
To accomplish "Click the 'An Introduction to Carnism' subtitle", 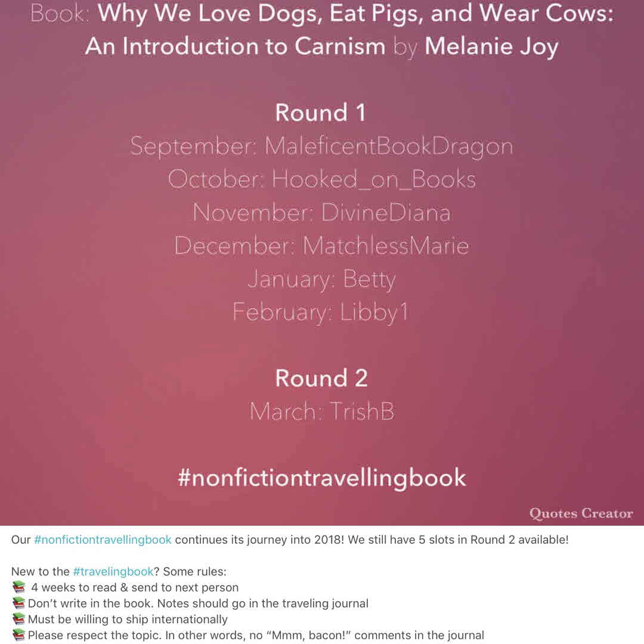I will 236,47.
